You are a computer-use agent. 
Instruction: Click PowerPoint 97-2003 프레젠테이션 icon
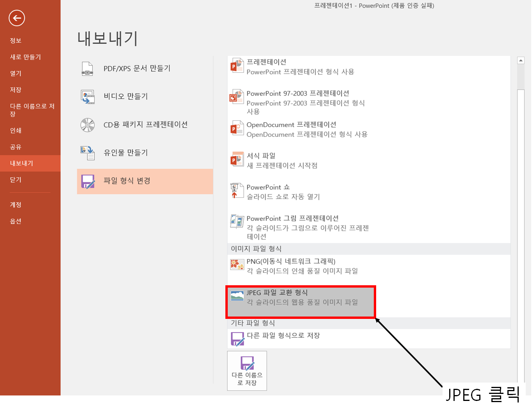tap(237, 97)
